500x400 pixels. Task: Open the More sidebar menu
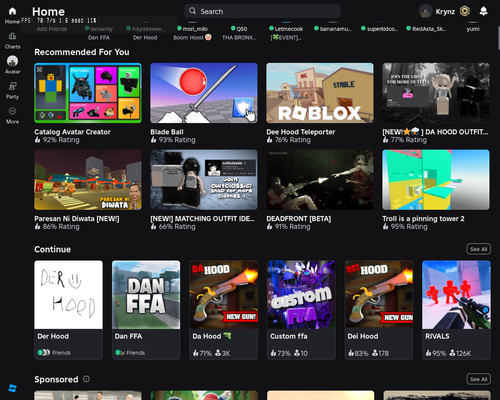[x=12, y=111]
